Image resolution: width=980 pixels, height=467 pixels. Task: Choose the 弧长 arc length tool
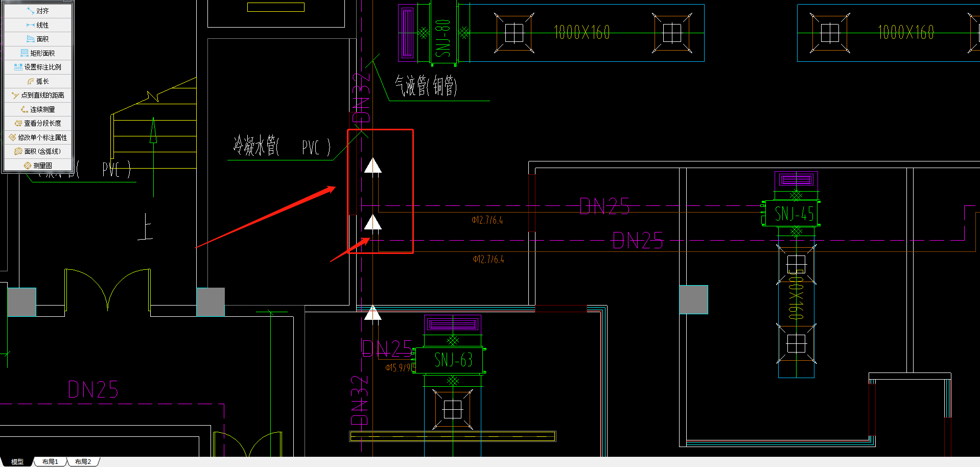coord(38,81)
